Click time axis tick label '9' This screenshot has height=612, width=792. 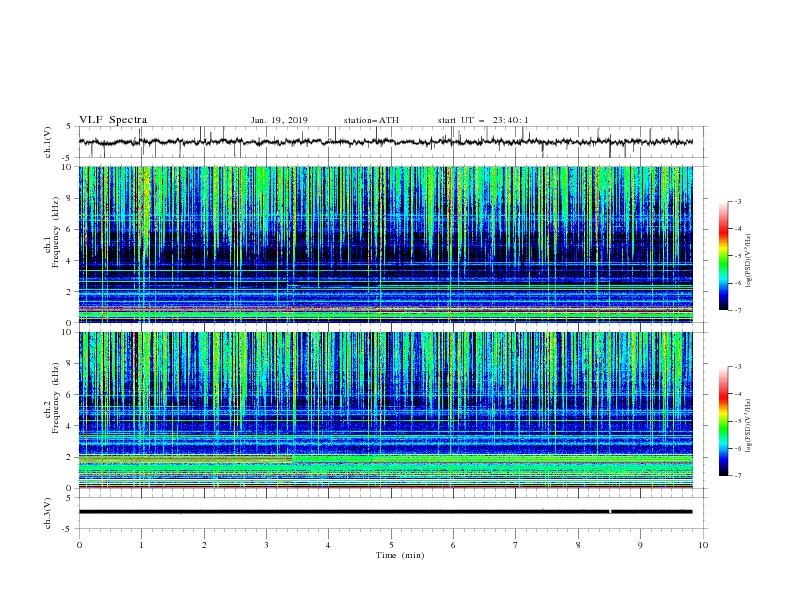(x=640, y=545)
